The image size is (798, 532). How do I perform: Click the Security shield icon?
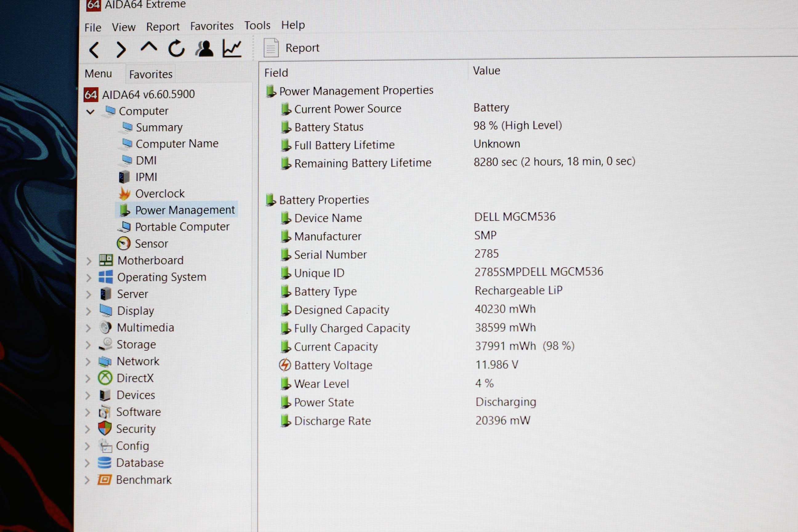[x=104, y=429]
